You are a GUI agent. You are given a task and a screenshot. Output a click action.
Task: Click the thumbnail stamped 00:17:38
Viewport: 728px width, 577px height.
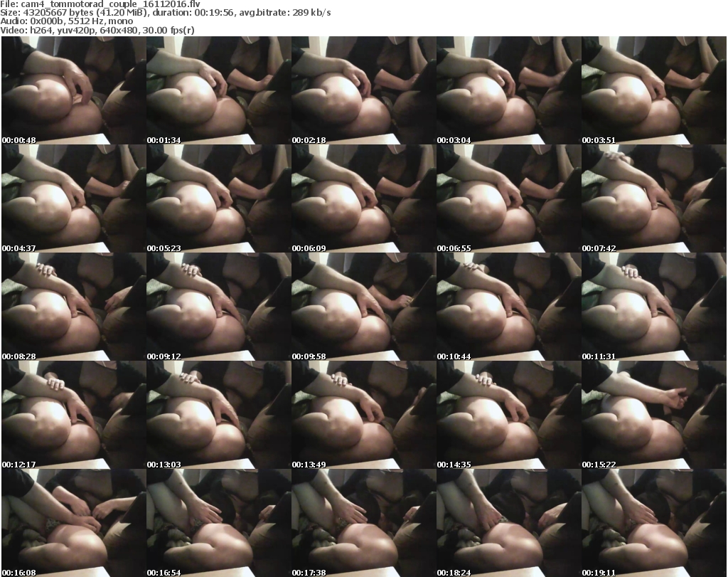pos(363,523)
